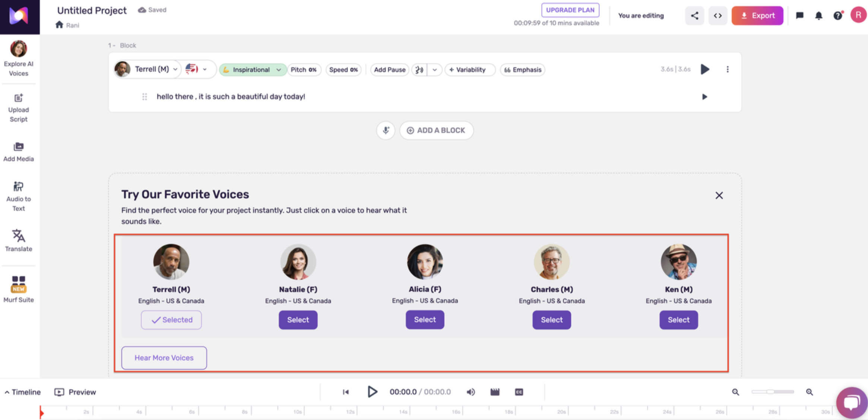Viewport: 868px width, 420px height.
Task: Toggle closed captions in the player bar
Action: pyautogui.click(x=519, y=392)
